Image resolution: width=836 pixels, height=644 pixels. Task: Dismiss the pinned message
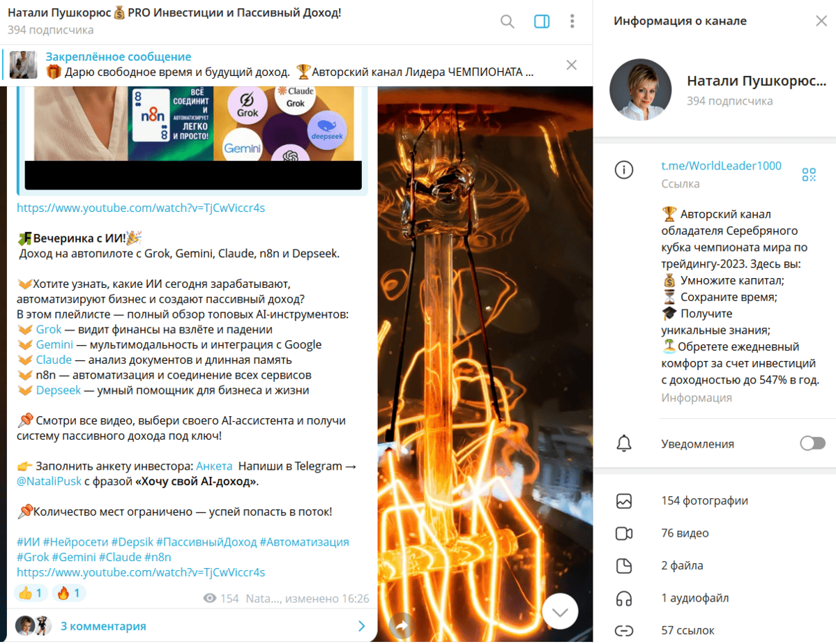click(572, 65)
